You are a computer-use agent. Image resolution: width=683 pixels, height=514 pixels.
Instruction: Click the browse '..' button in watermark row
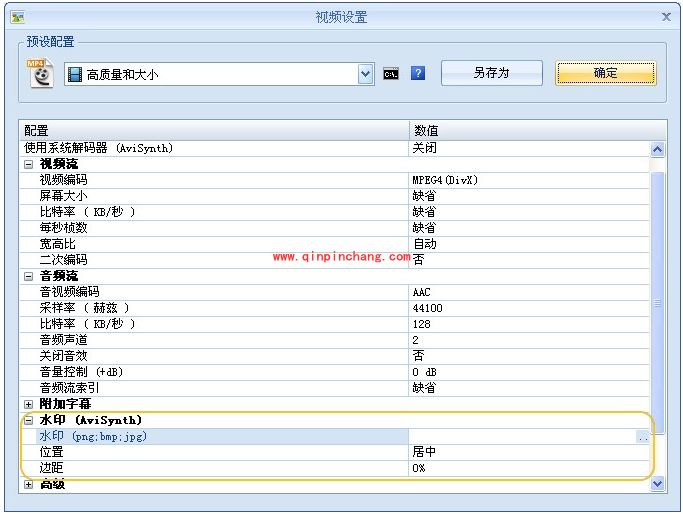coord(642,437)
